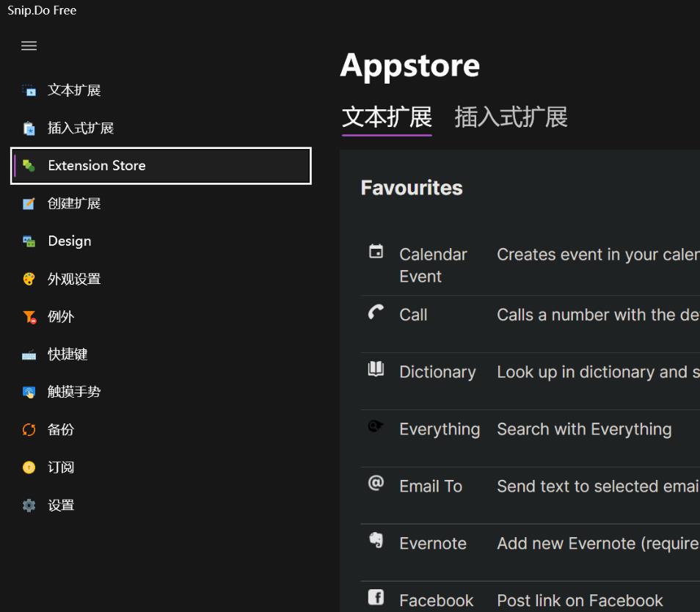The height and width of the screenshot is (612, 700).
Task: Open Extension Store from sidebar
Action: coord(96,166)
